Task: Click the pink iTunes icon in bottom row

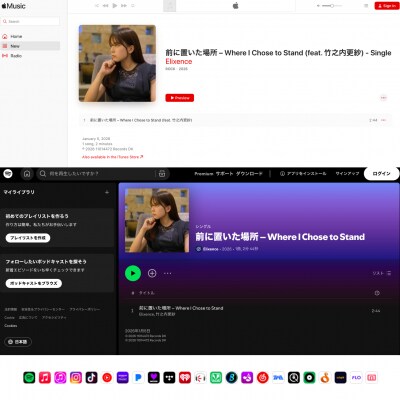Action: pos(60,378)
